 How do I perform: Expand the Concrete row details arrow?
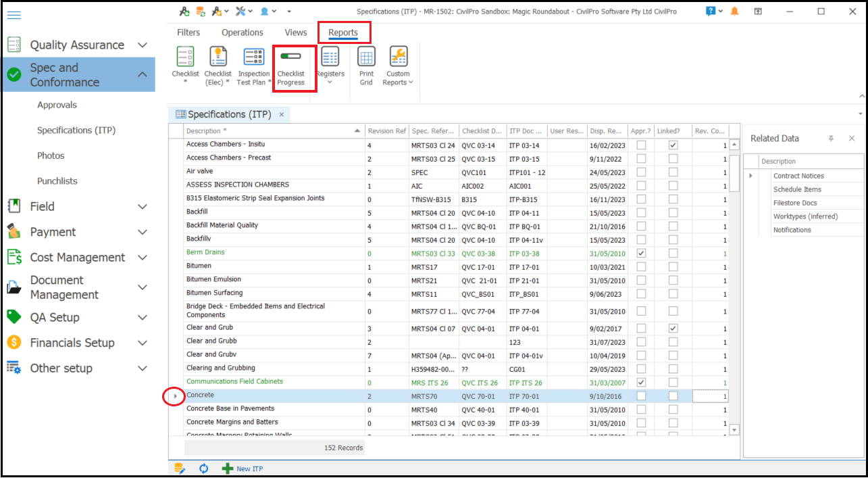coord(175,396)
